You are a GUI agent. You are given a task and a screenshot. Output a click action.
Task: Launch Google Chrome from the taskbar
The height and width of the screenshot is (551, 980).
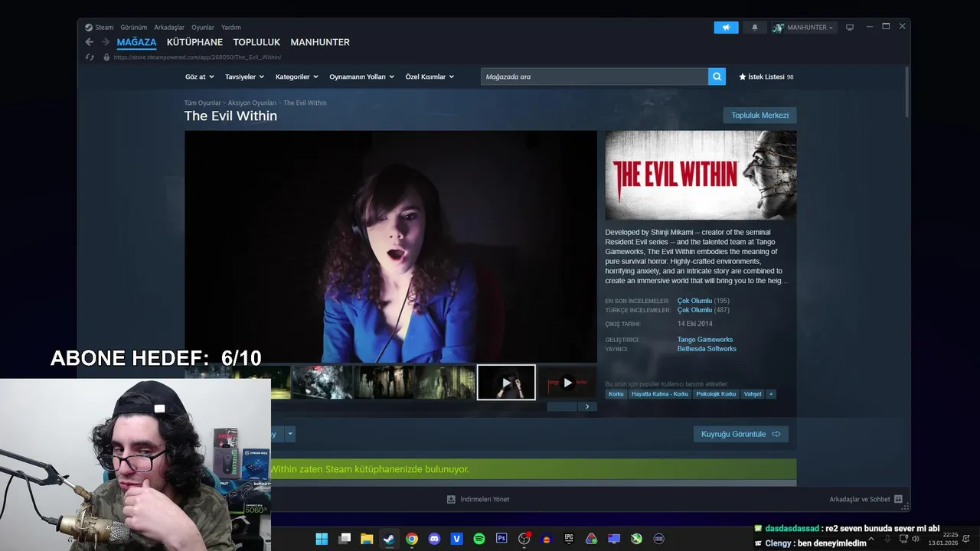pos(412,539)
